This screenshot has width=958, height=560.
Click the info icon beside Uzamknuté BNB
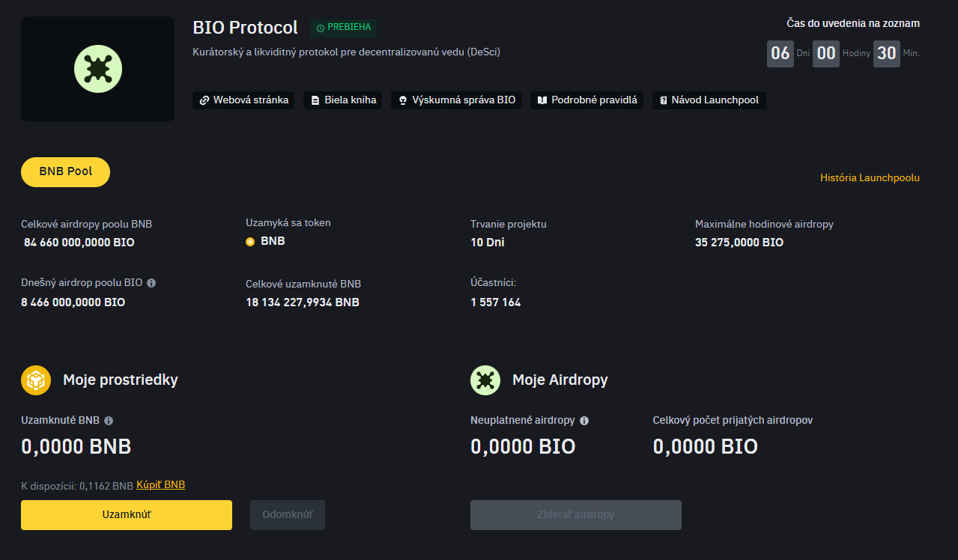pyautogui.click(x=109, y=421)
